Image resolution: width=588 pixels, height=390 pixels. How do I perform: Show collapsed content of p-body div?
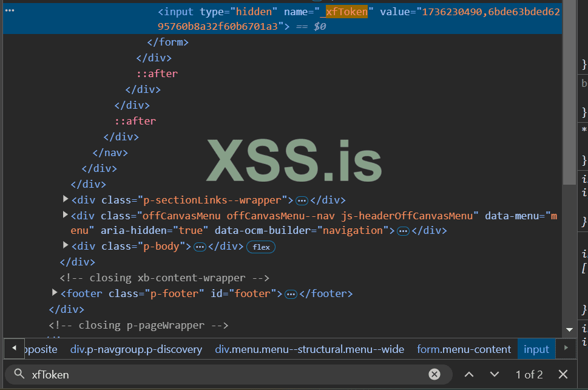200,247
